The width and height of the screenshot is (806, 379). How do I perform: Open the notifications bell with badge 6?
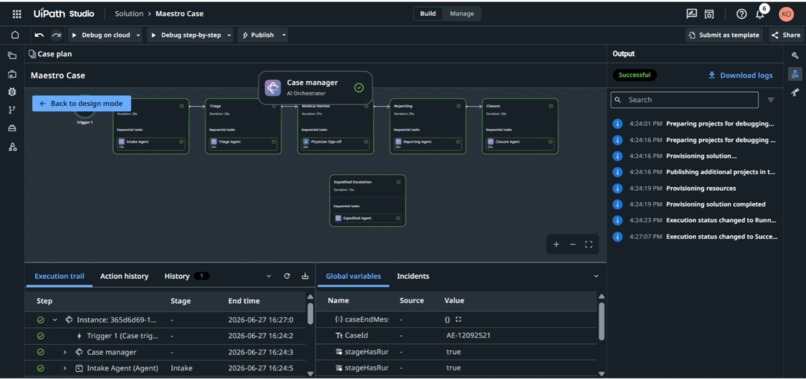pyautogui.click(x=760, y=14)
